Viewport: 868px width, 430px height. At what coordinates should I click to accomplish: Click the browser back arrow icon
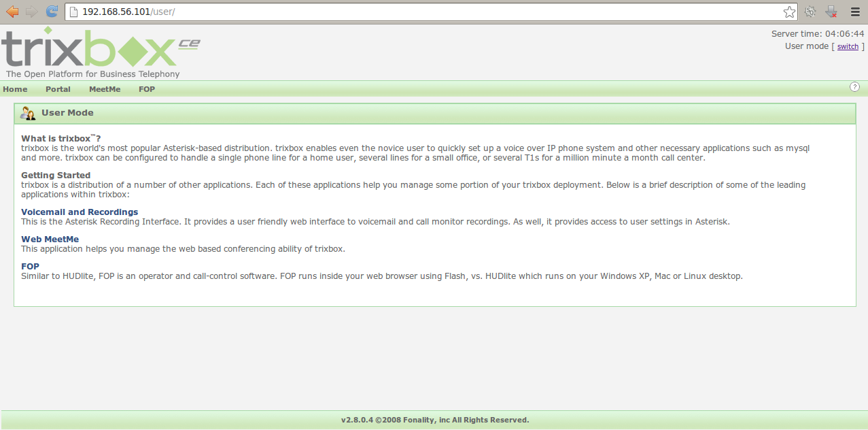[x=12, y=11]
